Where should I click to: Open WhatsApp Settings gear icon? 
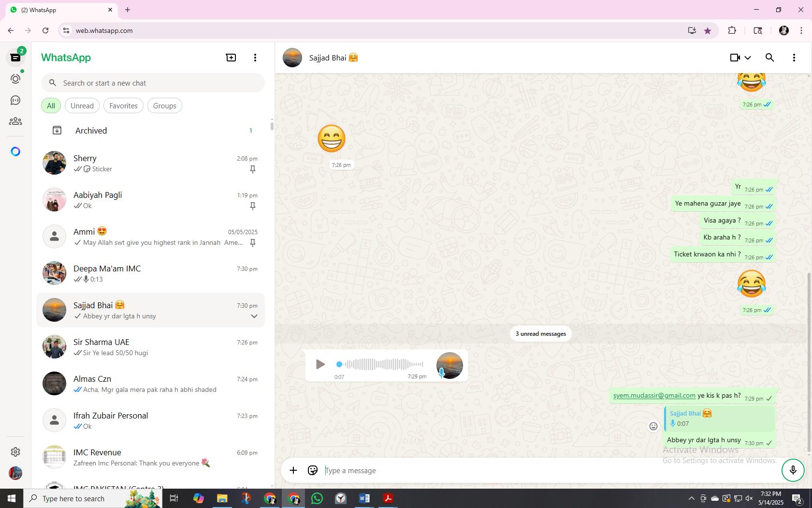pyautogui.click(x=15, y=451)
